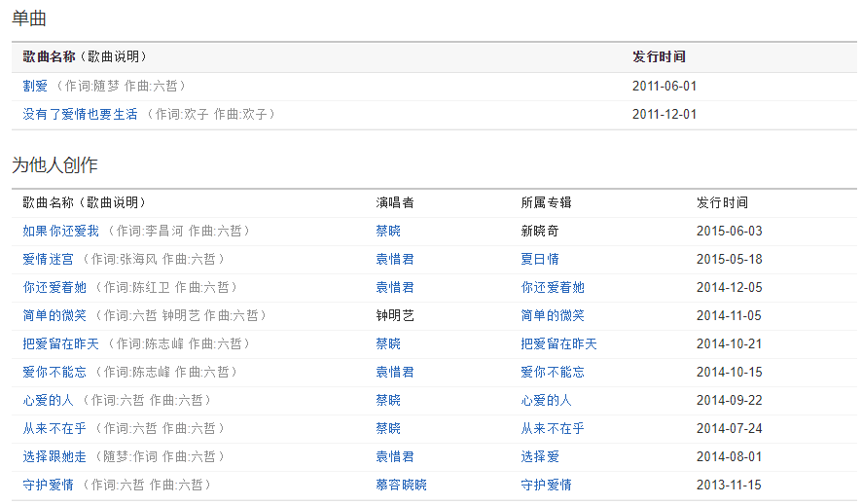Screen dimensions: 862x504
Task: Open the song 从来不在乎 in the song name column
Action: point(54,429)
